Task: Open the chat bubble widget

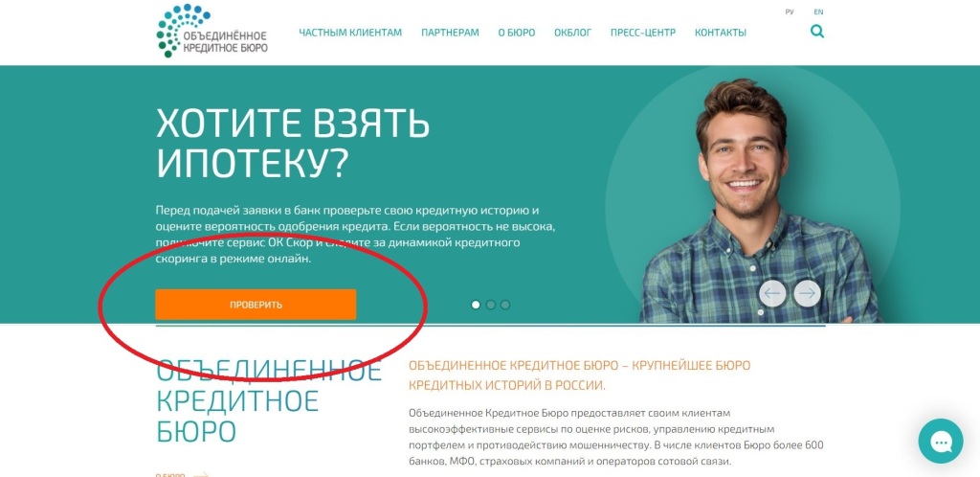Action: coord(941,441)
